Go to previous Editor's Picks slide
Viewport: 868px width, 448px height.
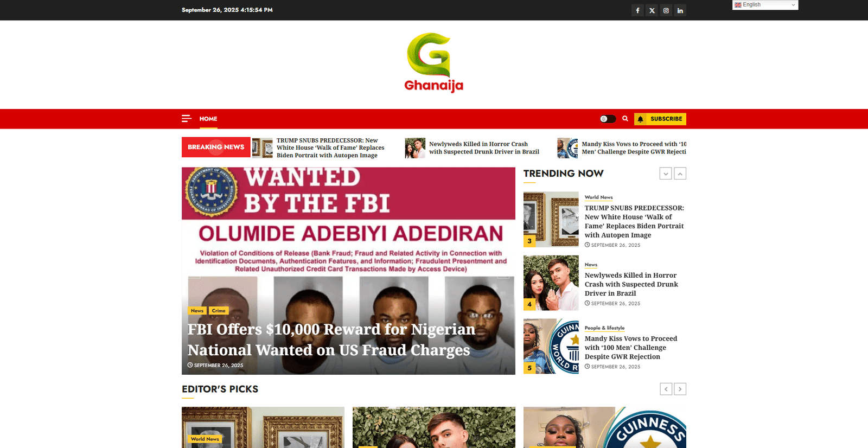[x=666, y=389]
